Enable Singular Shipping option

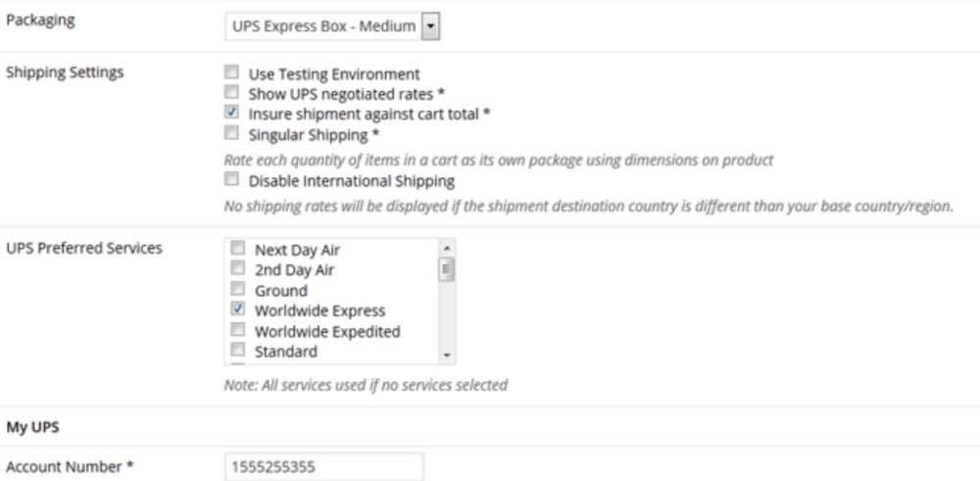click(232, 133)
